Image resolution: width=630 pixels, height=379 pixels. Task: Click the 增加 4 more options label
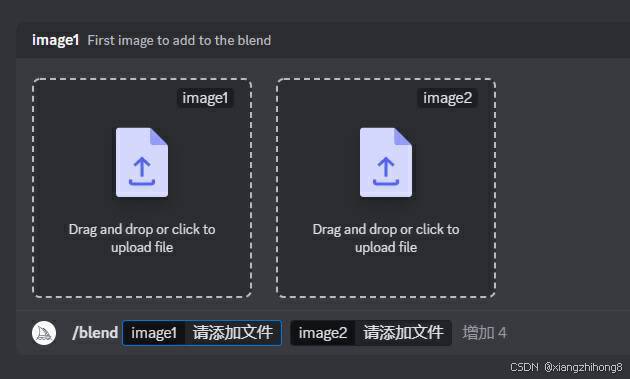click(485, 333)
